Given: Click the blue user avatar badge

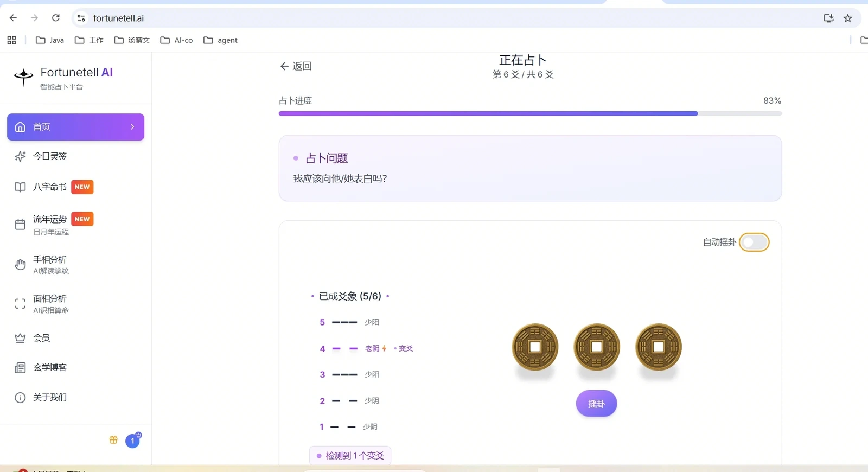Looking at the screenshot, I should (x=133, y=441).
